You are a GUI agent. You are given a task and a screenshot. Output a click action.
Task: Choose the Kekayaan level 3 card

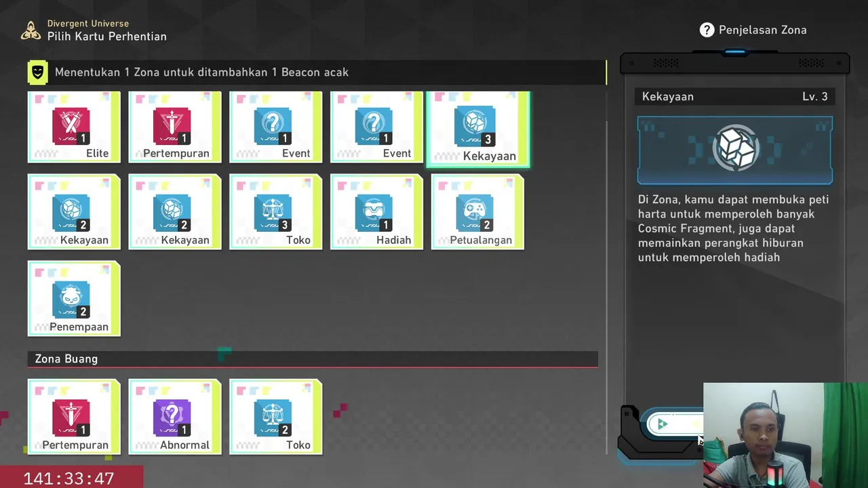(x=478, y=129)
